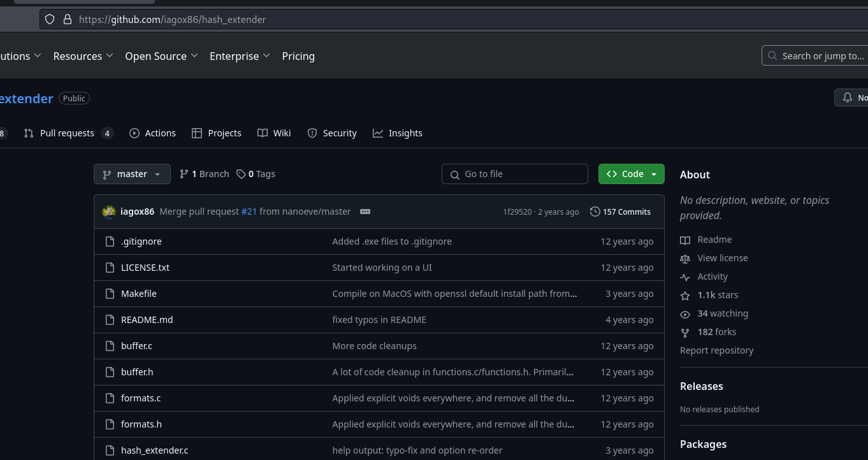The image size is (868, 460).
Task: Click the Packages heading link
Action: coord(704,444)
